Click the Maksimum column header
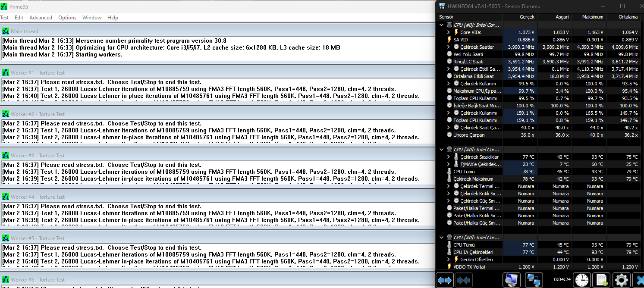The width and height of the screenshot is (644, 288). click(589, 17)
